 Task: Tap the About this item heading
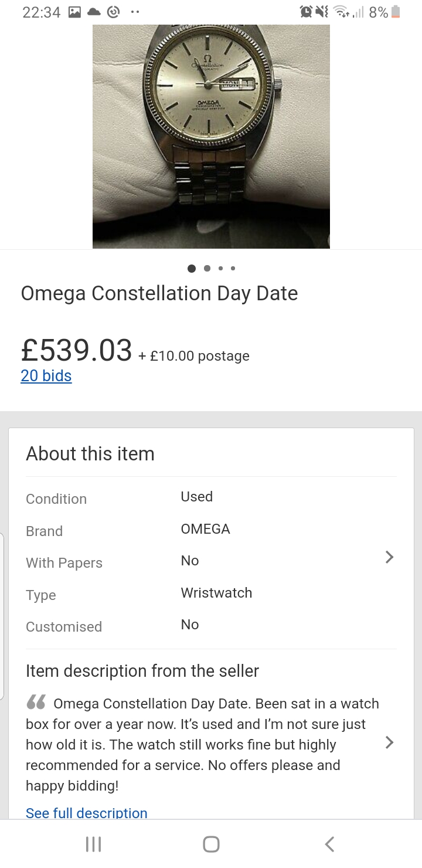(x=90, y=454)
